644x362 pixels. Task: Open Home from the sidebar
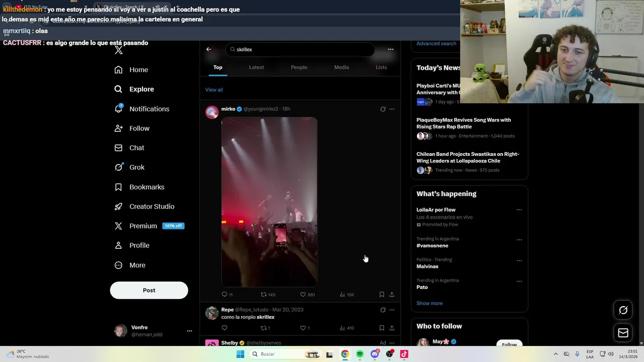tap(131, 70)
